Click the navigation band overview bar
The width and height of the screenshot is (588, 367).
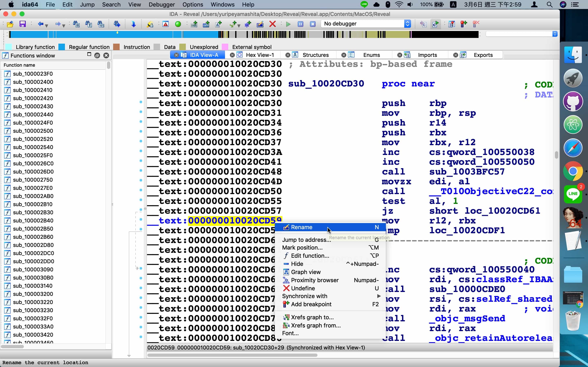tap(243, 34)
